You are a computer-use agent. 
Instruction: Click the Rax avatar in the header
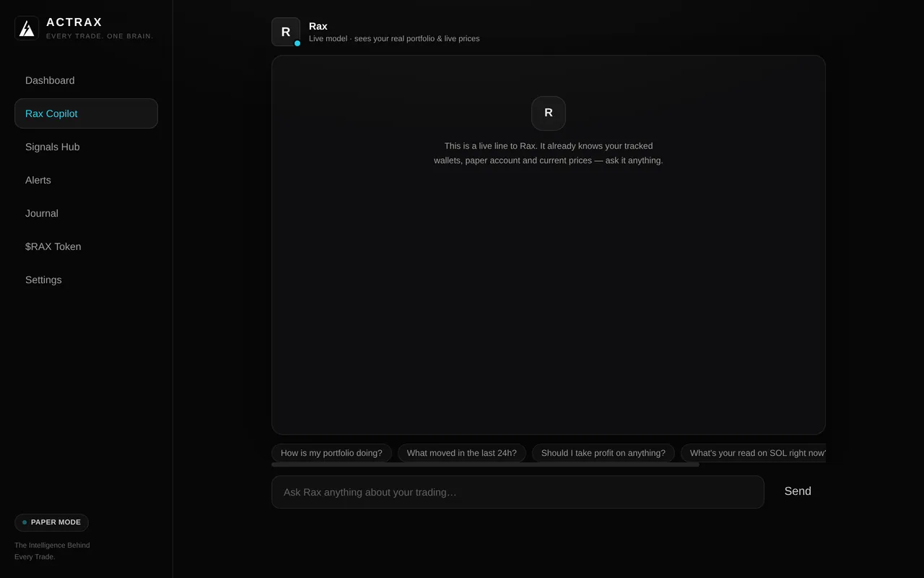coord(286,32)
